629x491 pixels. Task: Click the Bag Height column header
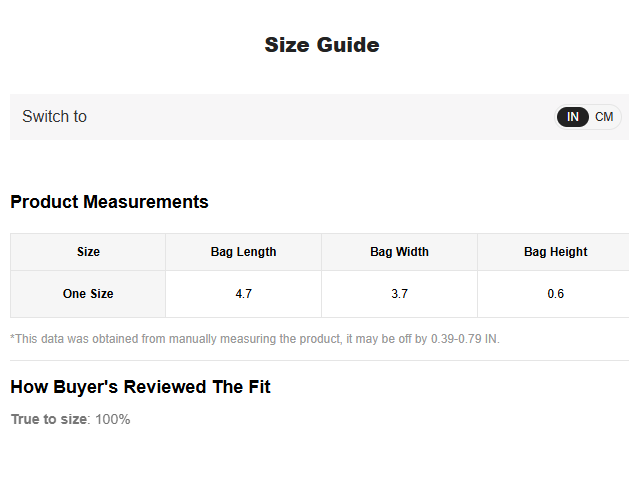pos(556,252)
